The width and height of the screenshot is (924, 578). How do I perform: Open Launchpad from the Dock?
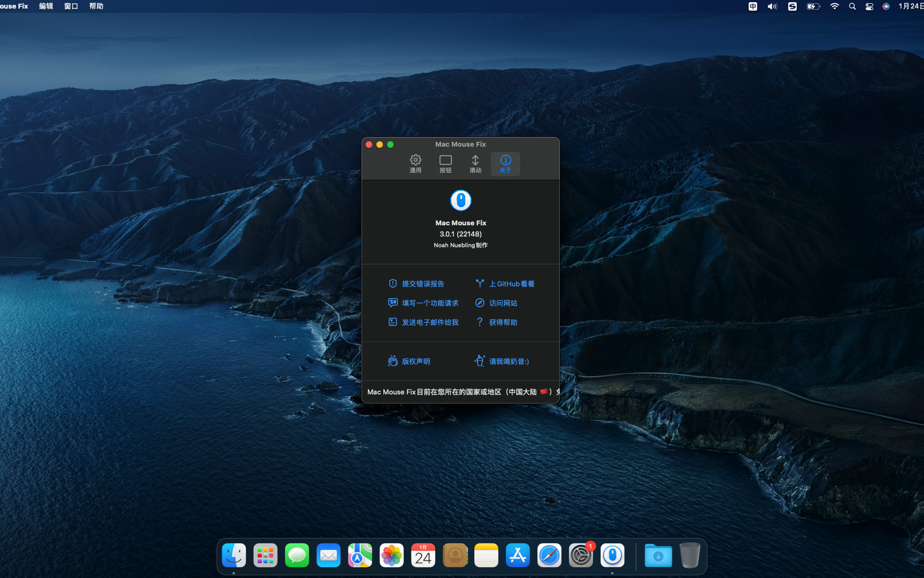(x=265, y=556)
